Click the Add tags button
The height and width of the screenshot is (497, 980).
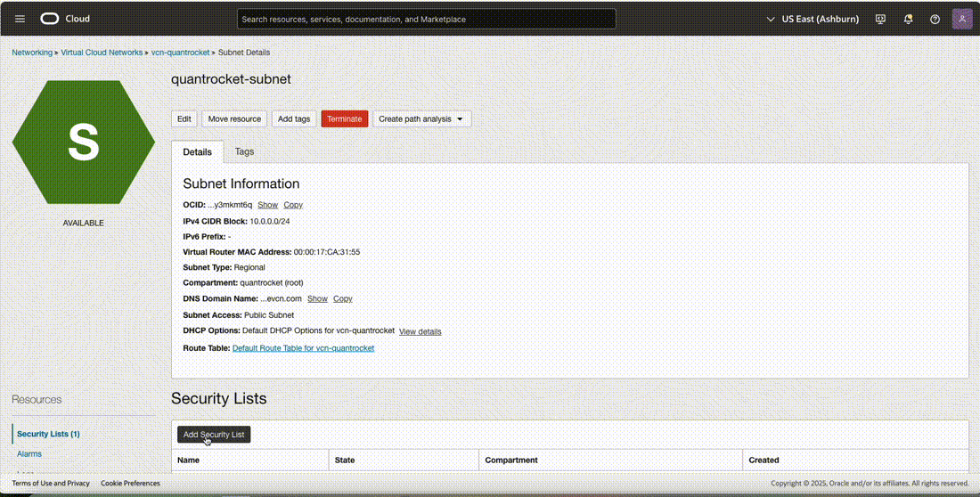click(x=294, y=118)
